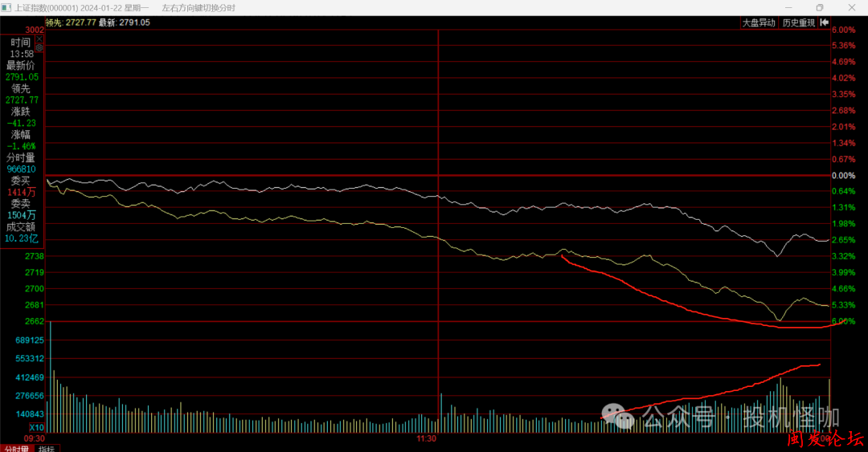Click the 3.99% percent axis label
This screenshot has height=452, width=868.
coord(844,272)
